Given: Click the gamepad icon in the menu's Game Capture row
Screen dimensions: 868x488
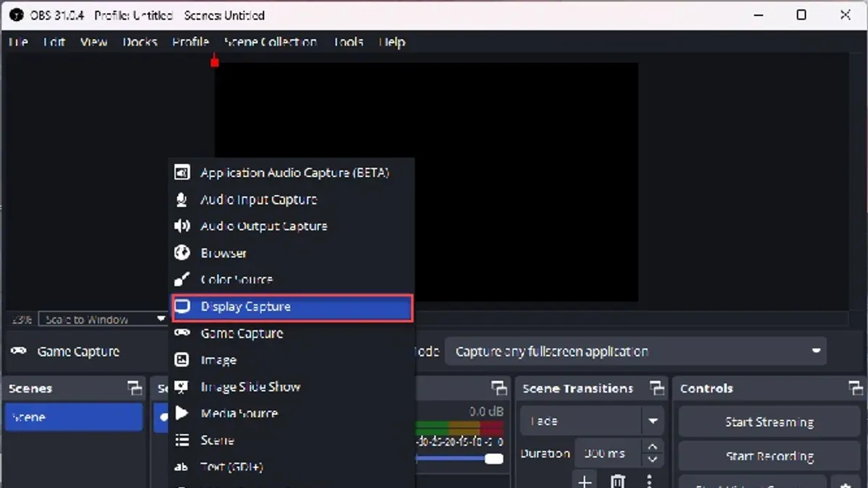Looking at the screenshot, I should point(182,333).
